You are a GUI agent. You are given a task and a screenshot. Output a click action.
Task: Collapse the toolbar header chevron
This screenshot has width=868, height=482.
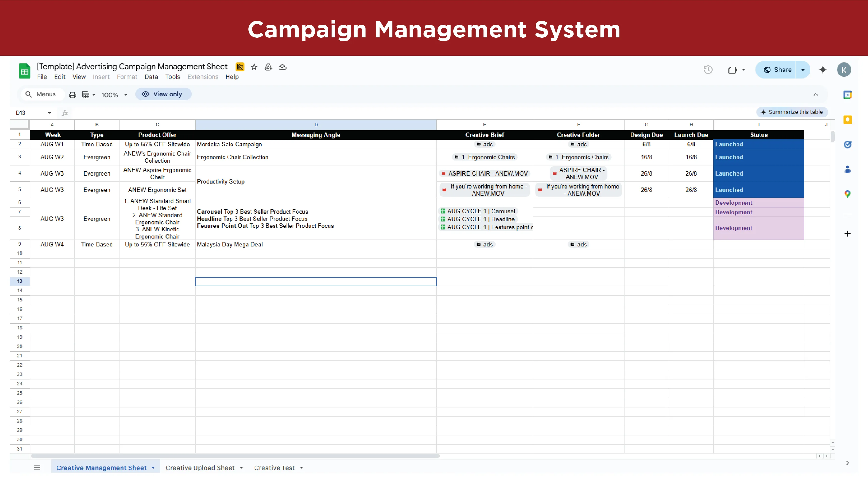816,94
